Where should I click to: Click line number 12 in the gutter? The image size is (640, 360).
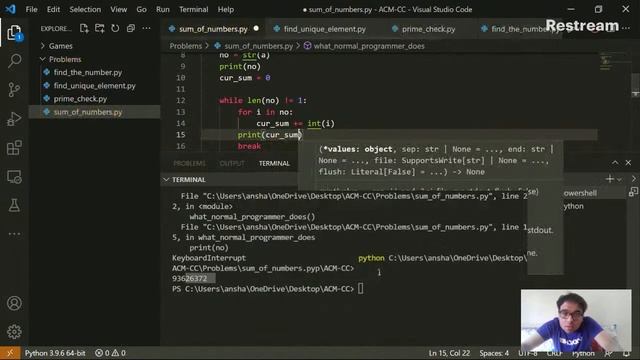pos(181,100)
